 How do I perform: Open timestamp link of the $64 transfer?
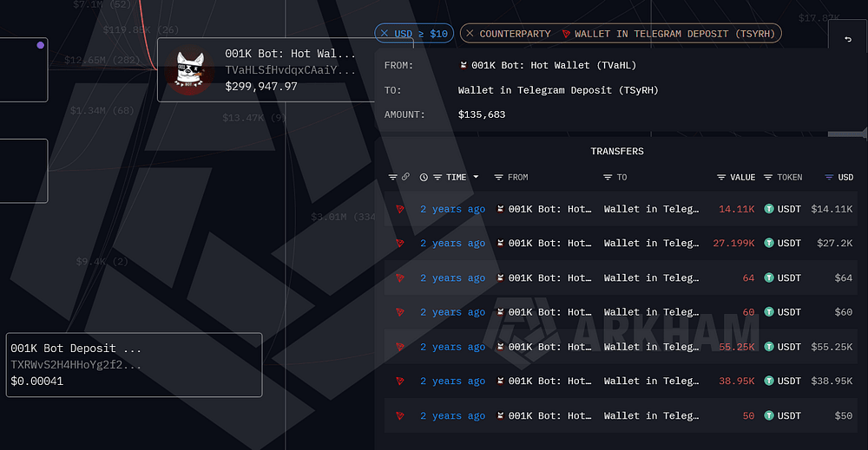point(452,278)
